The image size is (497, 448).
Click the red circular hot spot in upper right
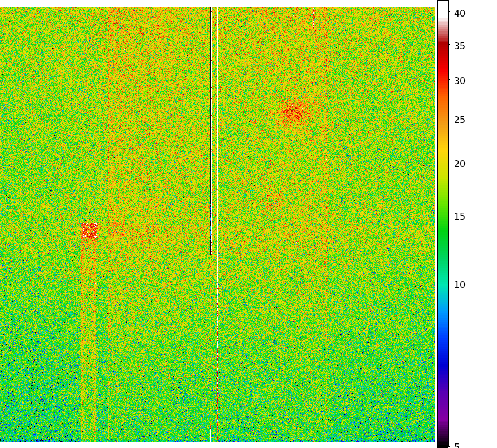[295, 111]
